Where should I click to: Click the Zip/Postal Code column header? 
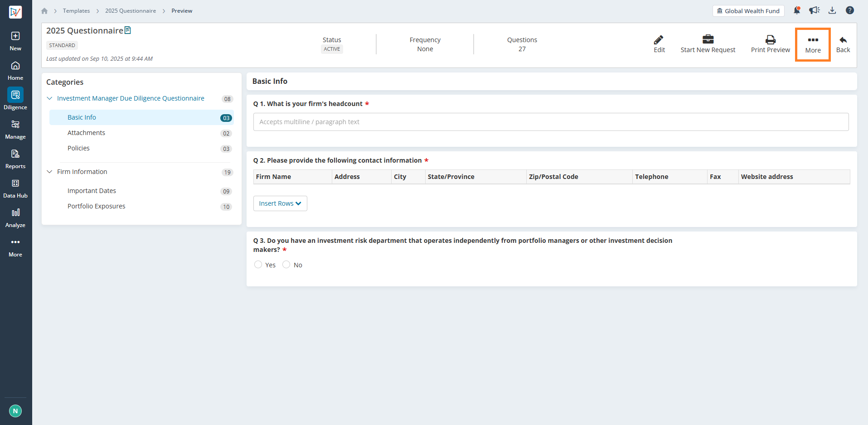[x=579, y=177]
